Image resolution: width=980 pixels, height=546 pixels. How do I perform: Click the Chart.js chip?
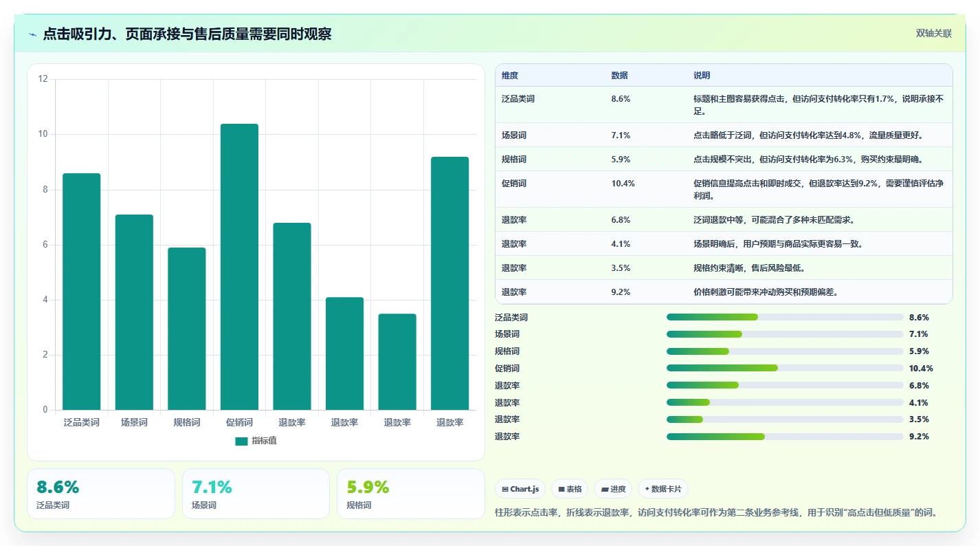[520, 489]
